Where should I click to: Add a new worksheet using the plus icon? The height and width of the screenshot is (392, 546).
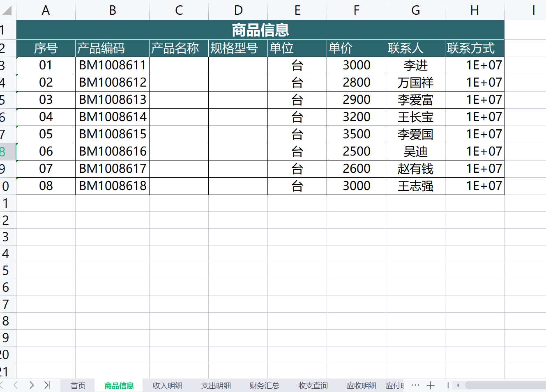point(431,385)
